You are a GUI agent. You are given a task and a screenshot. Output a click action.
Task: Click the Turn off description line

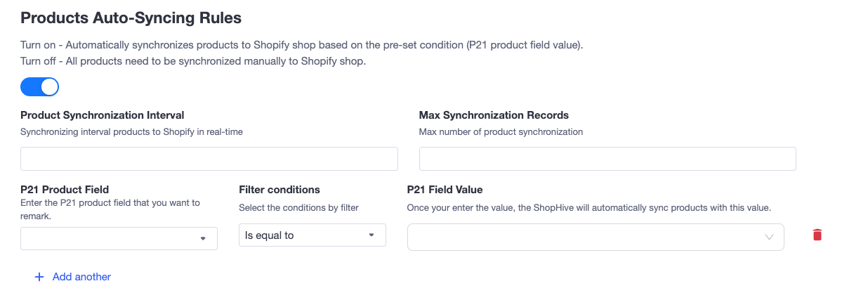point(193,61)
